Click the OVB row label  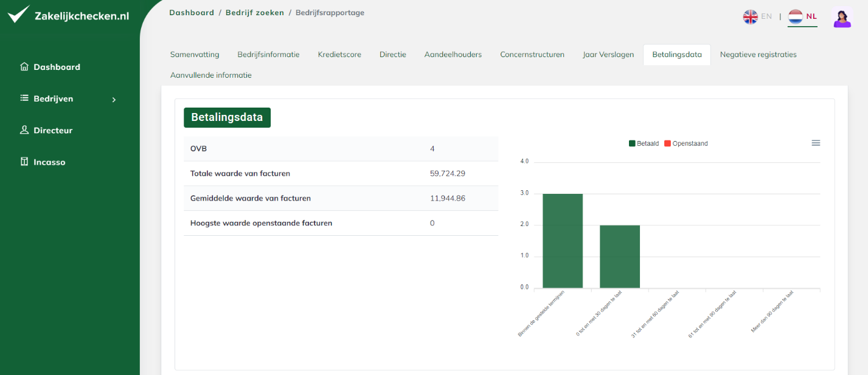(x=199, y=148)
